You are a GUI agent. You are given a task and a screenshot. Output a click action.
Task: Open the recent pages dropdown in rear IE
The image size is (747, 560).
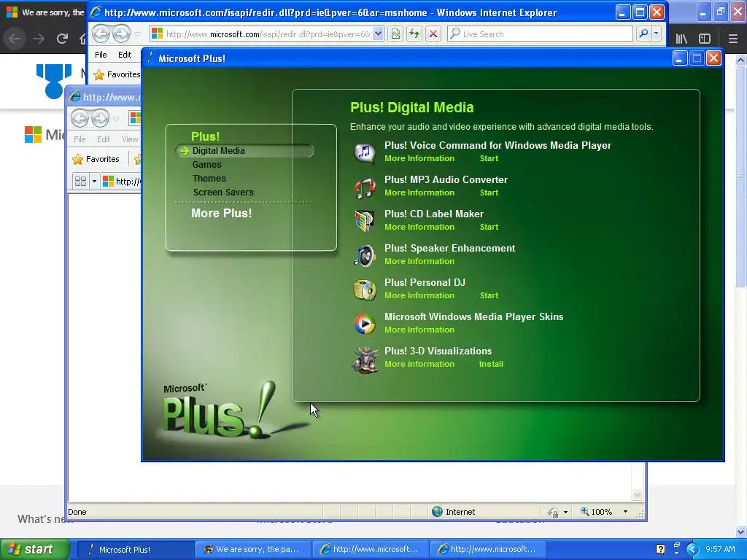(x=116, y=118)
